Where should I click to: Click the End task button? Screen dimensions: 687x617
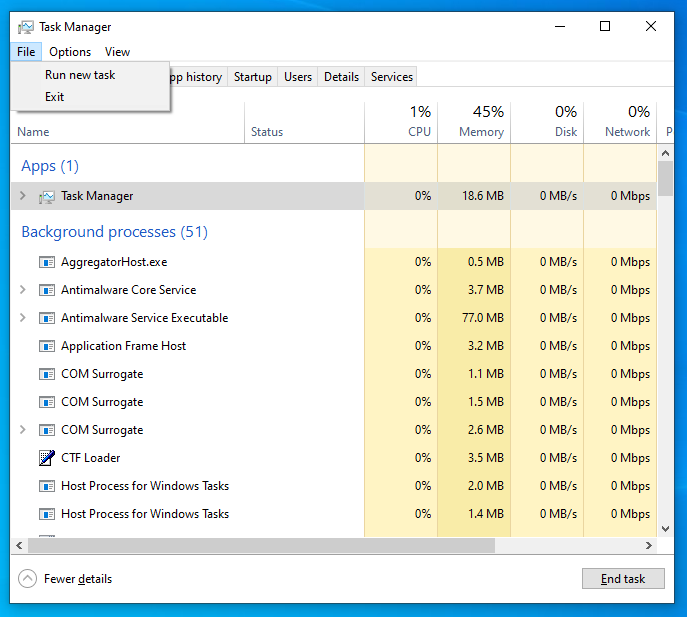pyautogui.click(x=623, y=579)
